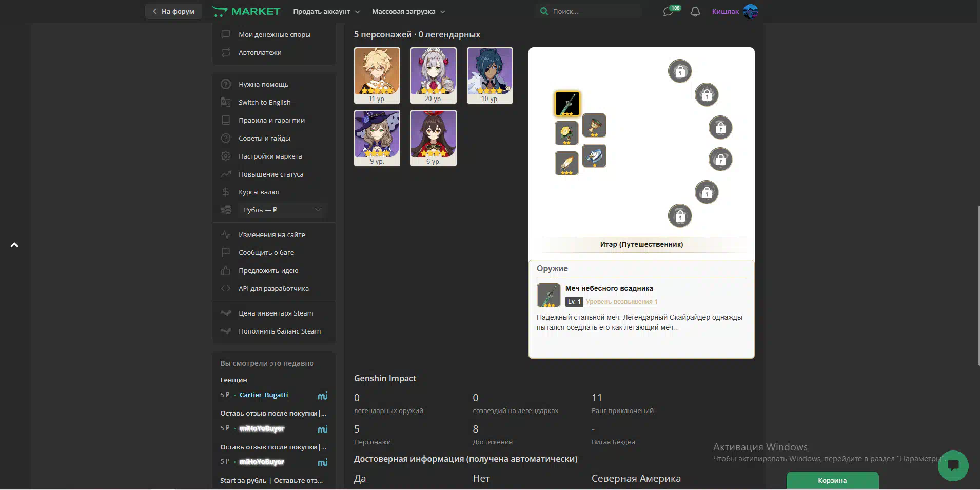This screenshot has width=980, height=490.
Task: Open Мои денежные споры
Action: (x=274, y=34)
